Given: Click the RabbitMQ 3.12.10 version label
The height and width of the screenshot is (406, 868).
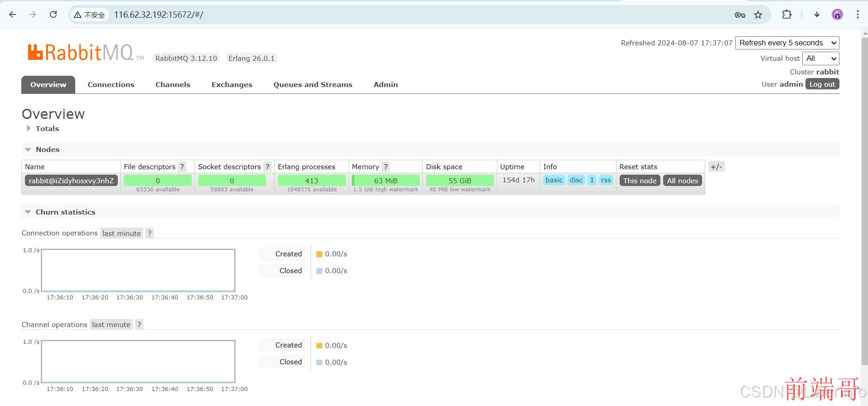Looking at the screenshot, I should tap(186, 58).
